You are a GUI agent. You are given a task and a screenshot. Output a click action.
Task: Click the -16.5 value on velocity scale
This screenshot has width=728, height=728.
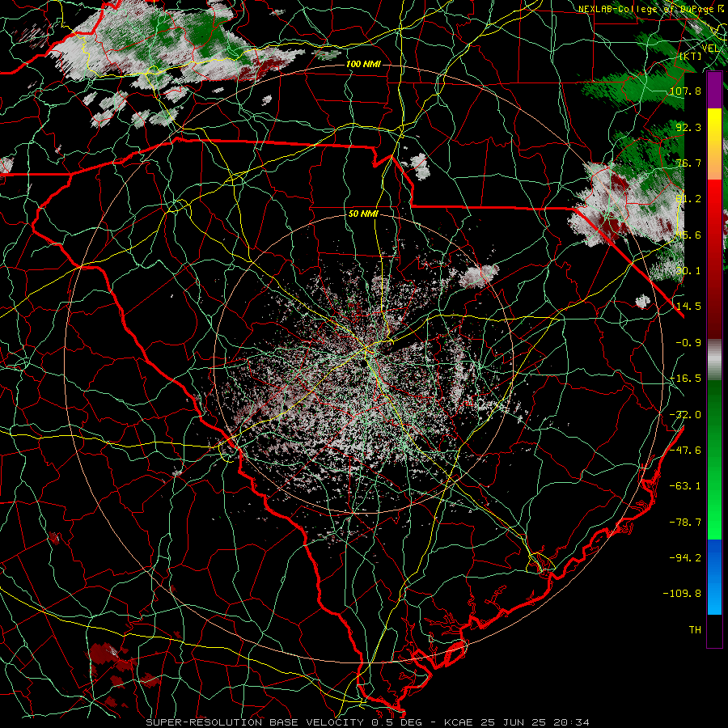pyautogui.click(x=685, y=378)
